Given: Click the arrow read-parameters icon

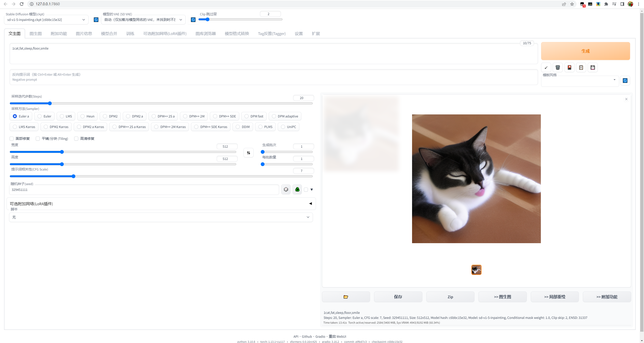Looking at the screenshot, I should click(x=546, y=67).
